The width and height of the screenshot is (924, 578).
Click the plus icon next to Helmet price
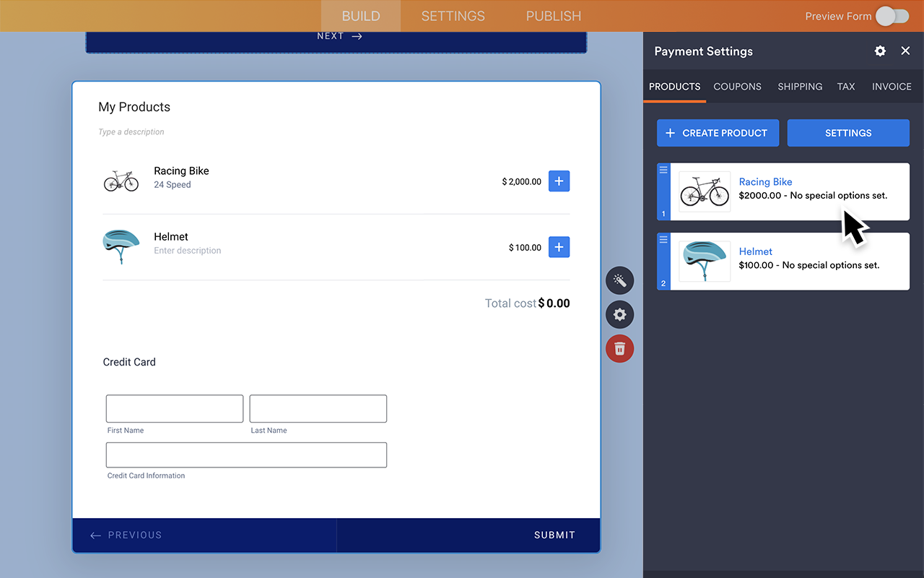click(x=559, y=246)
